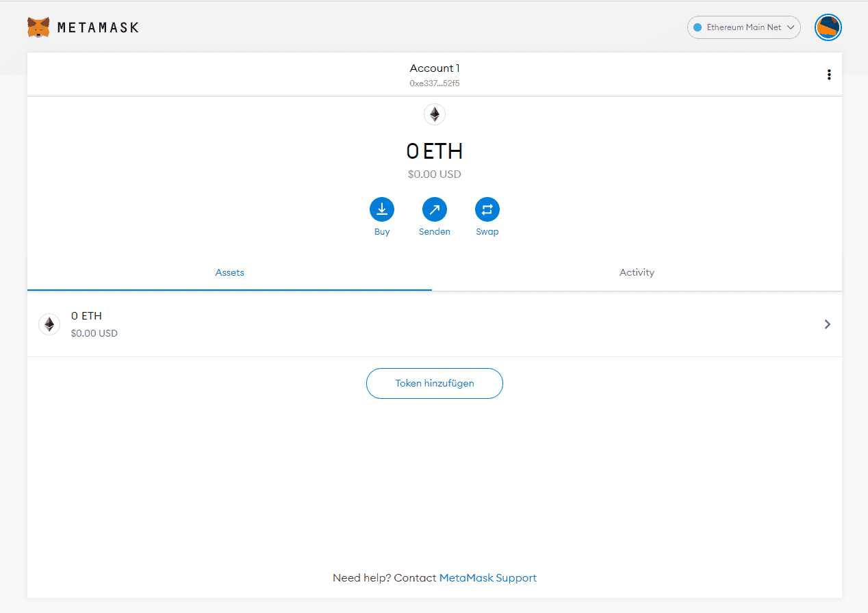Select the 0 ETH row in assets list

411,324
